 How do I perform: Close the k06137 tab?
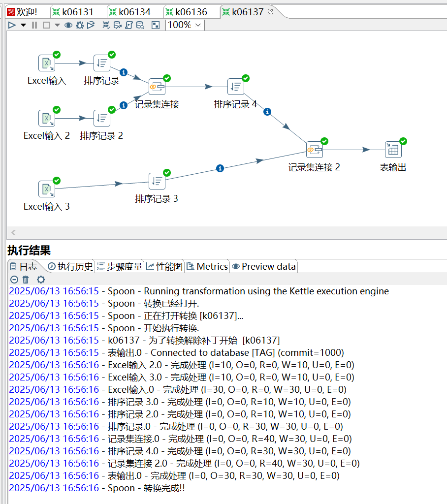[x=270, y=12]
